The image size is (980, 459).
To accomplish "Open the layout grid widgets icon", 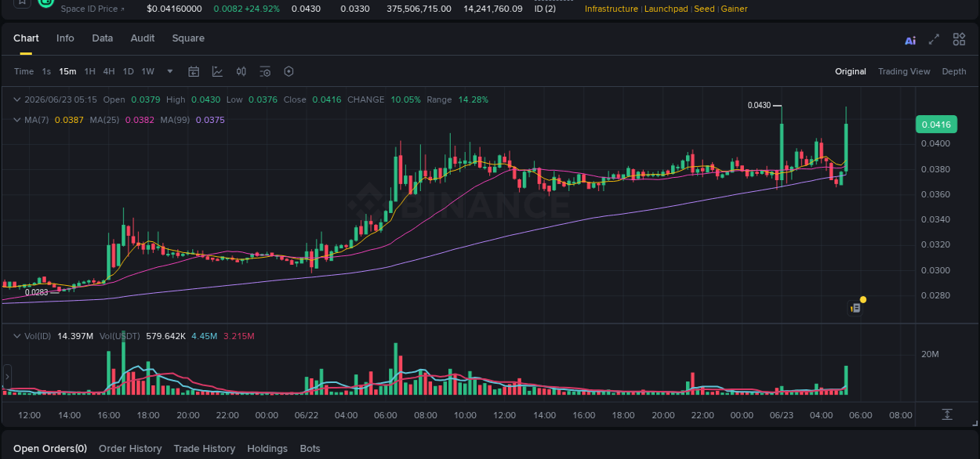I will coord(959,39).
